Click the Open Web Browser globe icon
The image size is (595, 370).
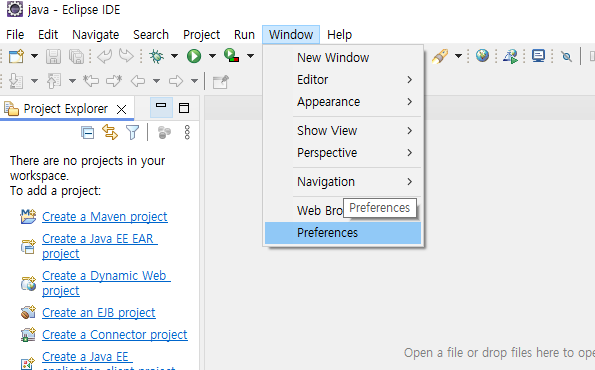pos(482,56)
